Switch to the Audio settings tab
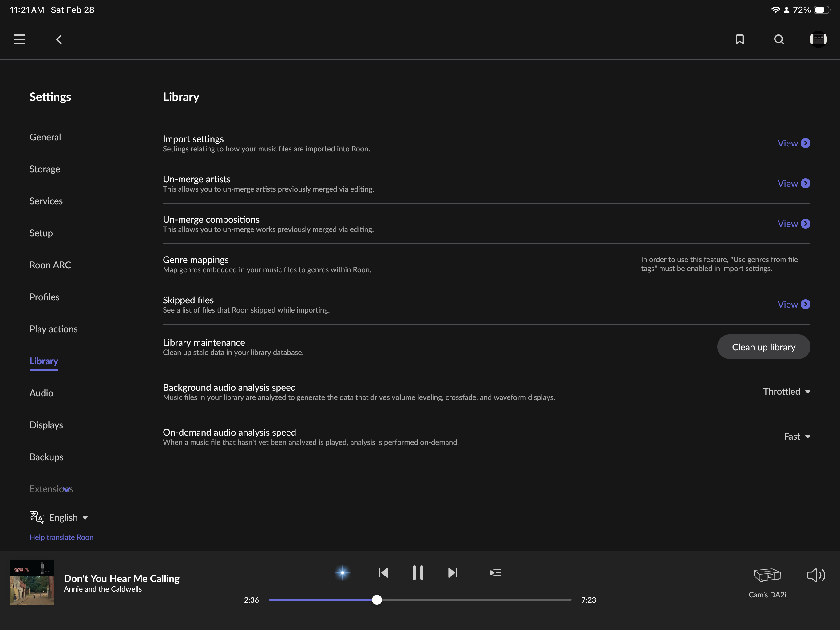This screenshot has width=840, height=630. (x=42, y=393)
